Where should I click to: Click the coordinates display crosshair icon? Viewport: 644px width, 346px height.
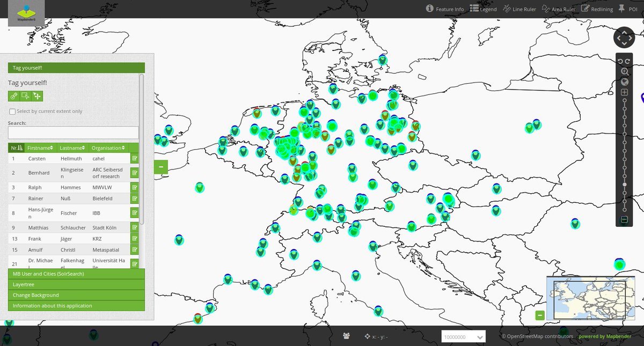tap(367, 337)
